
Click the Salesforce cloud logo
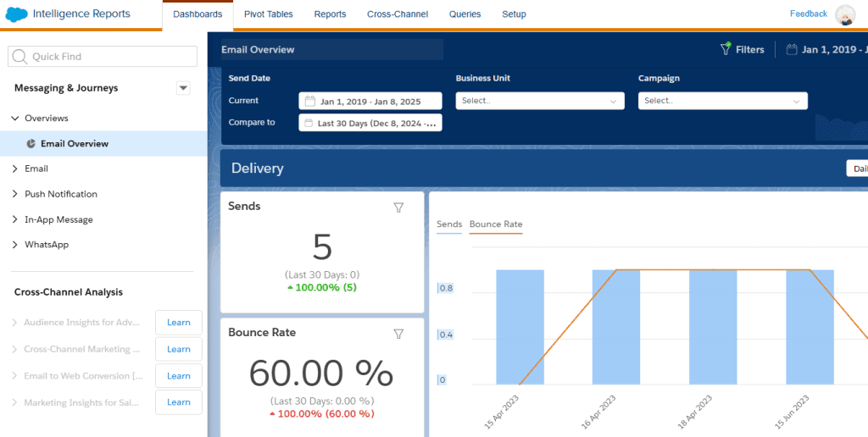[x=17, y=14]
